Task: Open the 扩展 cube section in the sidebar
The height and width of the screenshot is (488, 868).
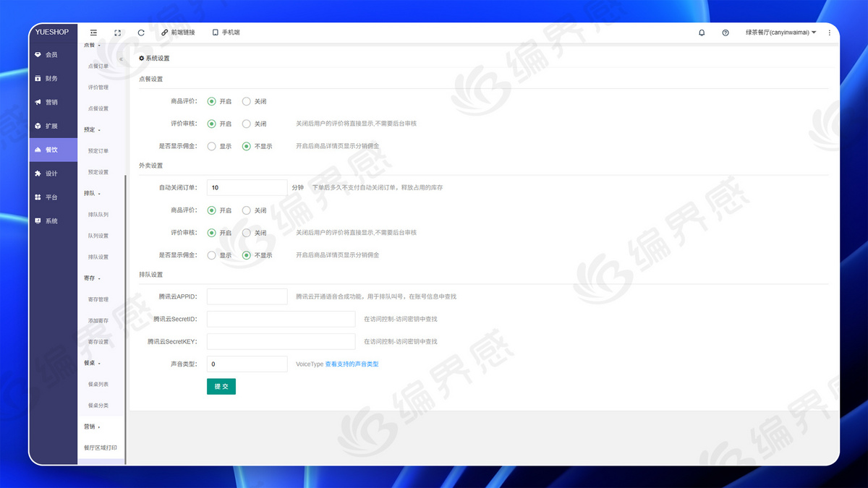Action: (x=53, y=126)
